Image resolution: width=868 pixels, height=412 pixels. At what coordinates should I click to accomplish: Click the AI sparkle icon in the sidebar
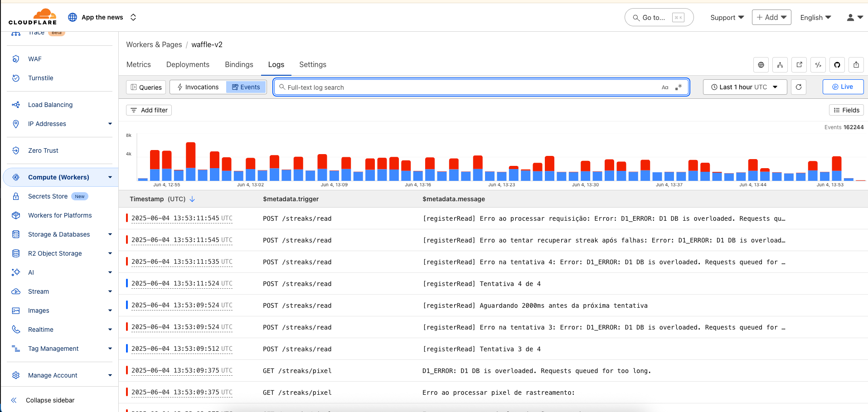(16, 272)
